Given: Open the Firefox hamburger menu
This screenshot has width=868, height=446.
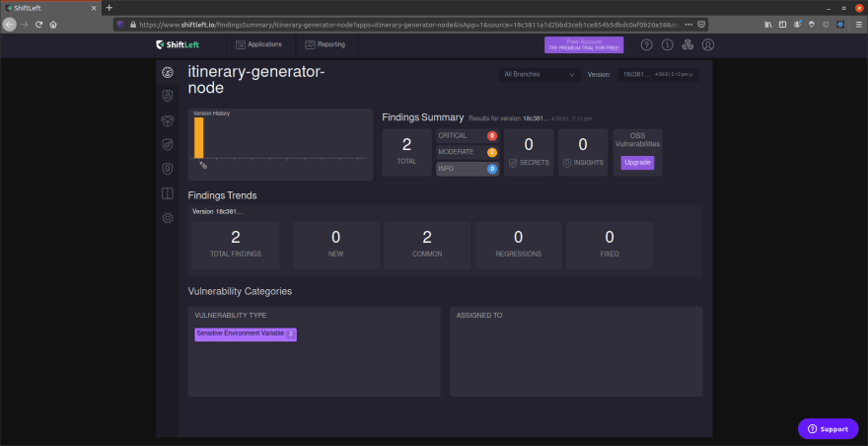Looking at the screenshot, I should [x=858, y=25].
